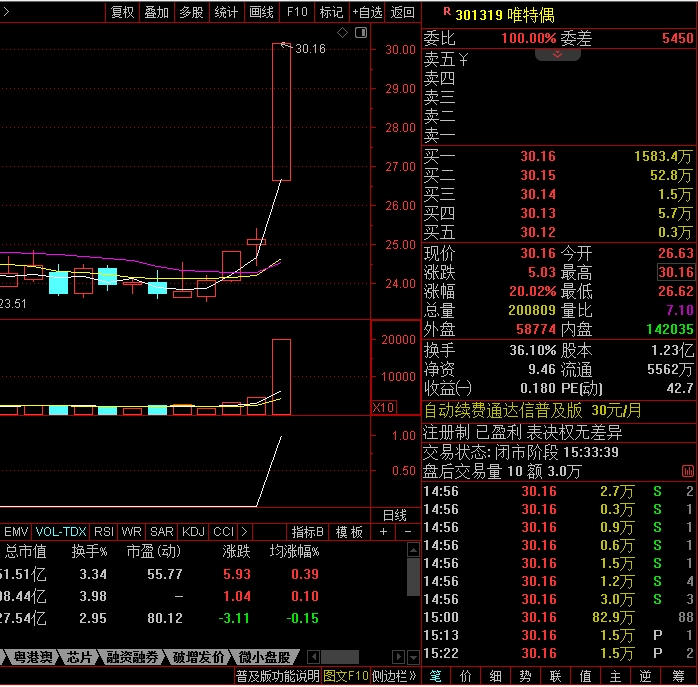Click the top-left arrow chevron

[6, 12]
